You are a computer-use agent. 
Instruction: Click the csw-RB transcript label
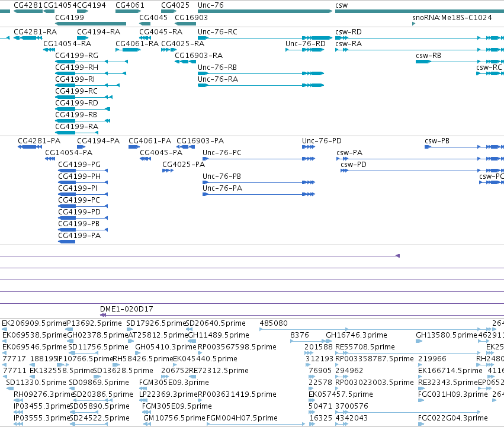[428, 55]
